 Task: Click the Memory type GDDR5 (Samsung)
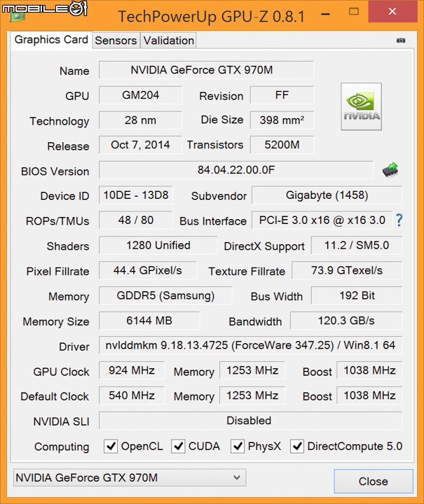[165, 295]
